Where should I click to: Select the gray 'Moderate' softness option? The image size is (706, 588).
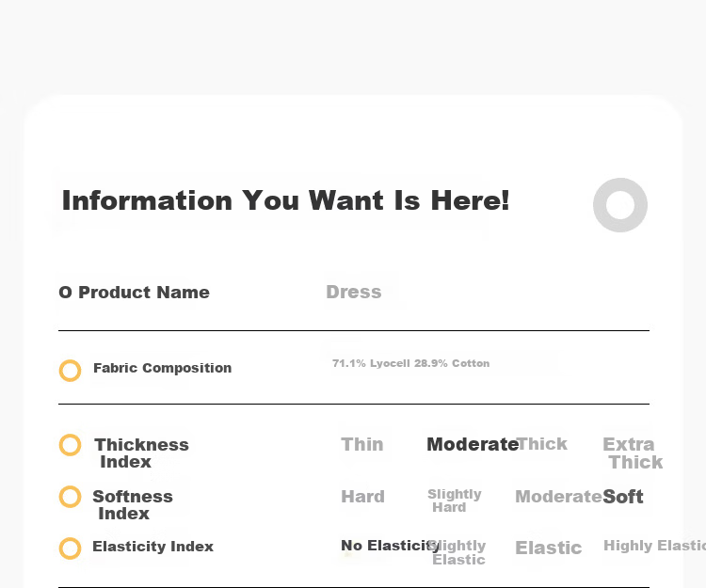tap(559, 497)
